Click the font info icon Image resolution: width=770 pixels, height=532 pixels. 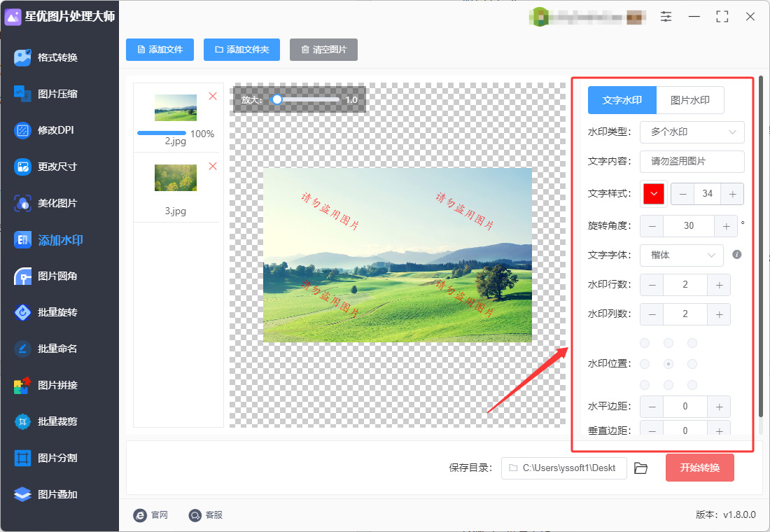coord(736,255)
